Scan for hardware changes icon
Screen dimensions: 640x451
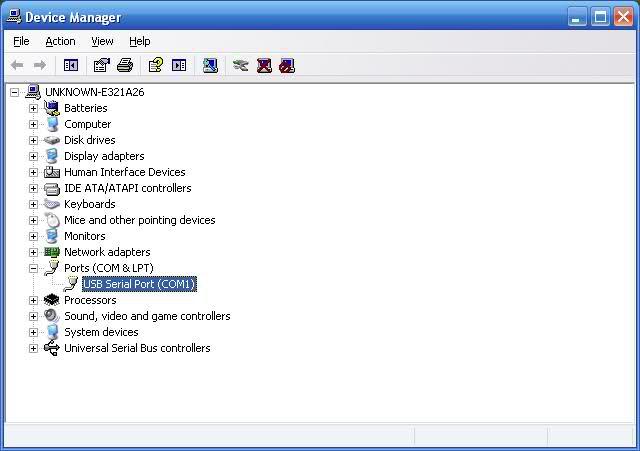click(210, 65)
